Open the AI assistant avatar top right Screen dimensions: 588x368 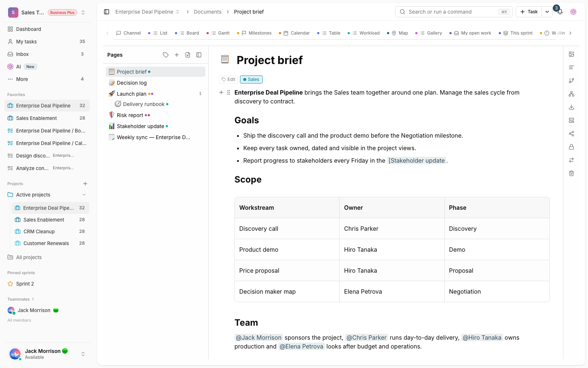[x=573, y=12]
